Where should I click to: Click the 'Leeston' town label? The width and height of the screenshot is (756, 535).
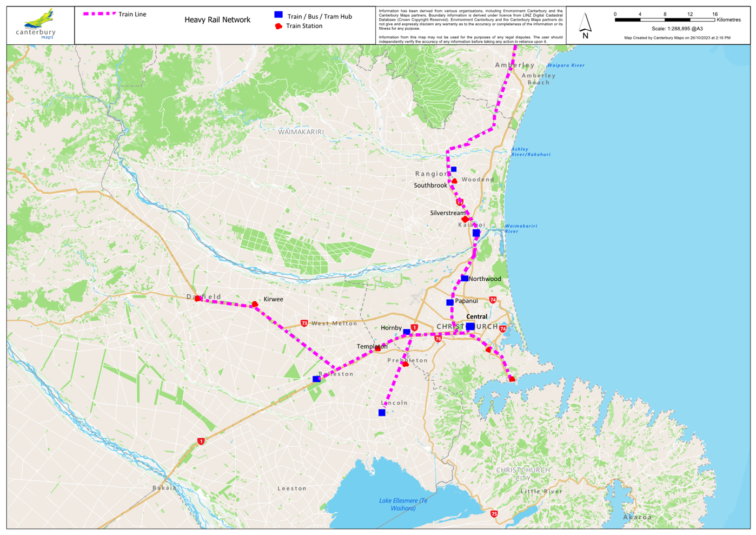pyautogui.click(x=292, y=488)
